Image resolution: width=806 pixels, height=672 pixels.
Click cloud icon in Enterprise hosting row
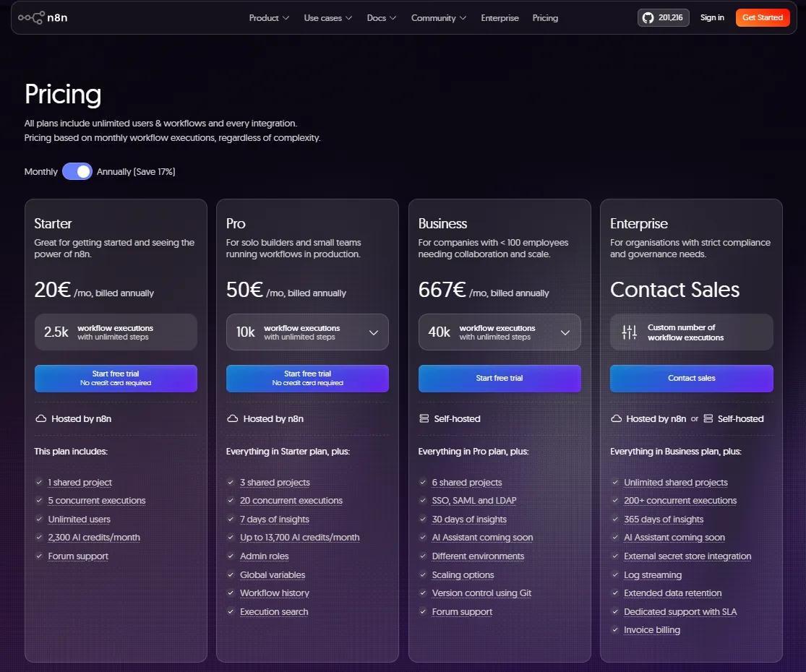tap(616, 418)
